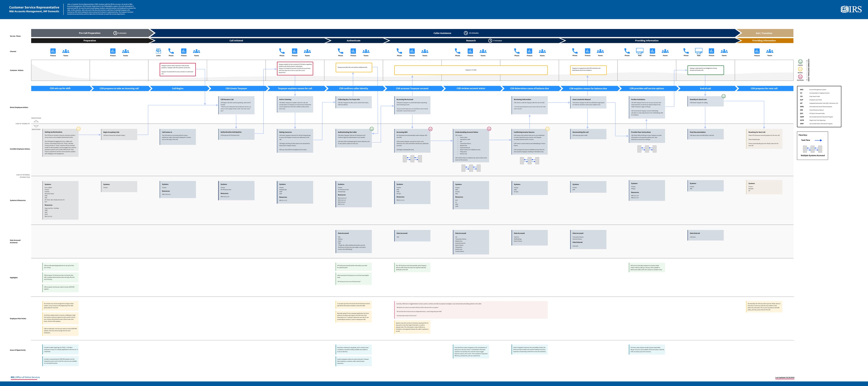Open the Office of Online Services link

pos(25,377)
